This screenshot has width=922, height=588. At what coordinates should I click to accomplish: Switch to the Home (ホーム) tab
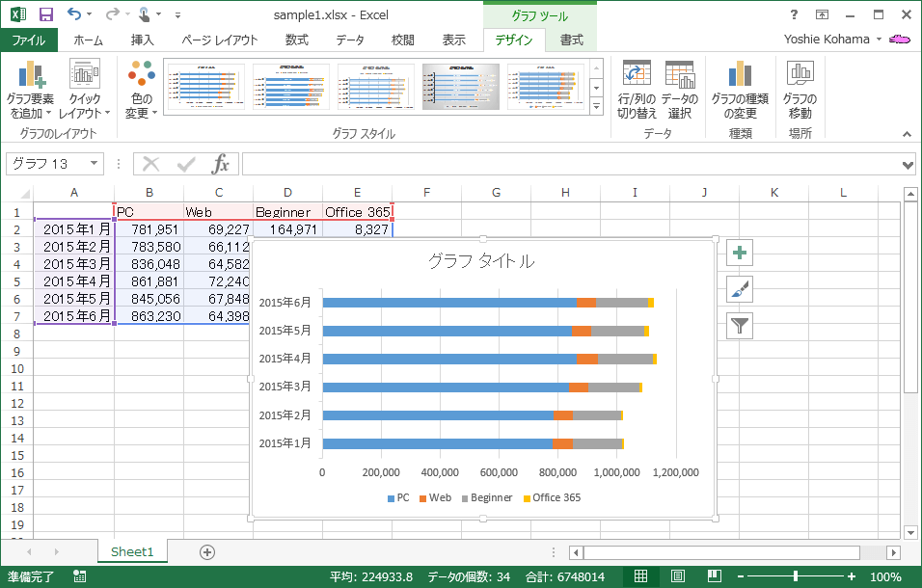click(x=88, y=40)
